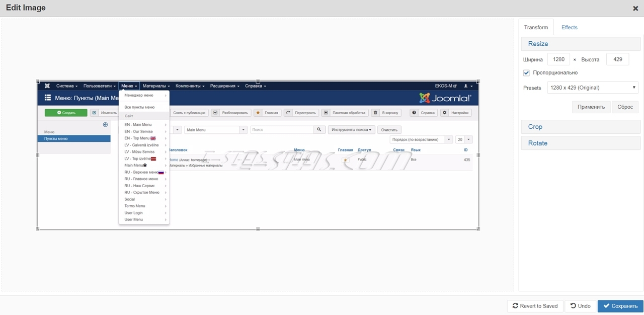
Task: Toggle the Пропорционально checkbox
Action: click(x=526, y=73)
